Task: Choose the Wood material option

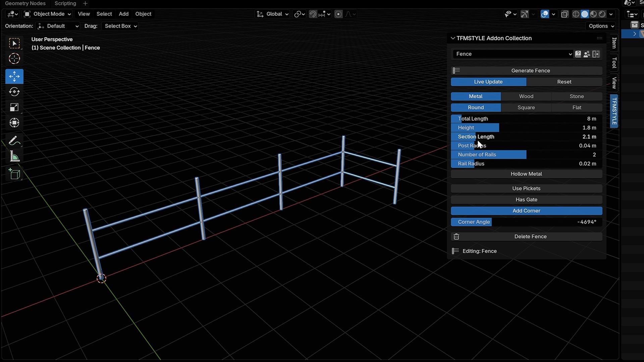Action: pyautogui.click(x=526, y=97)
